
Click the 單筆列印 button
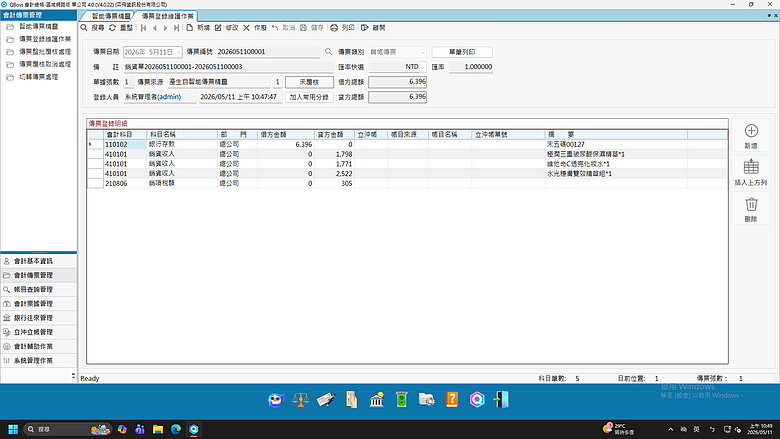tap(462, 52)
